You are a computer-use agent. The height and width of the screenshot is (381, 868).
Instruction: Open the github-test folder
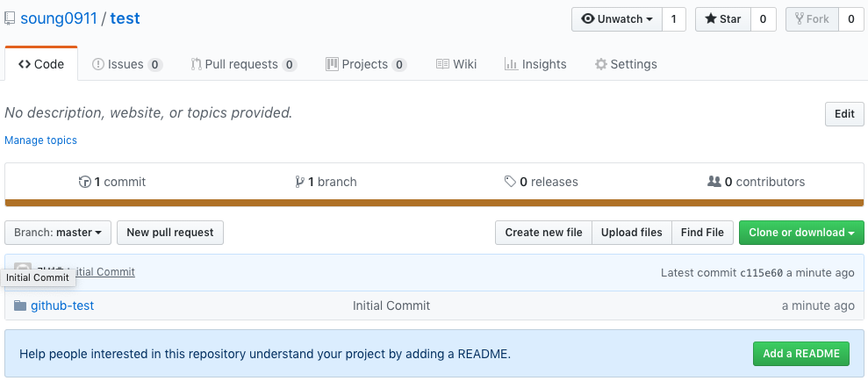(x=62, y=306)
